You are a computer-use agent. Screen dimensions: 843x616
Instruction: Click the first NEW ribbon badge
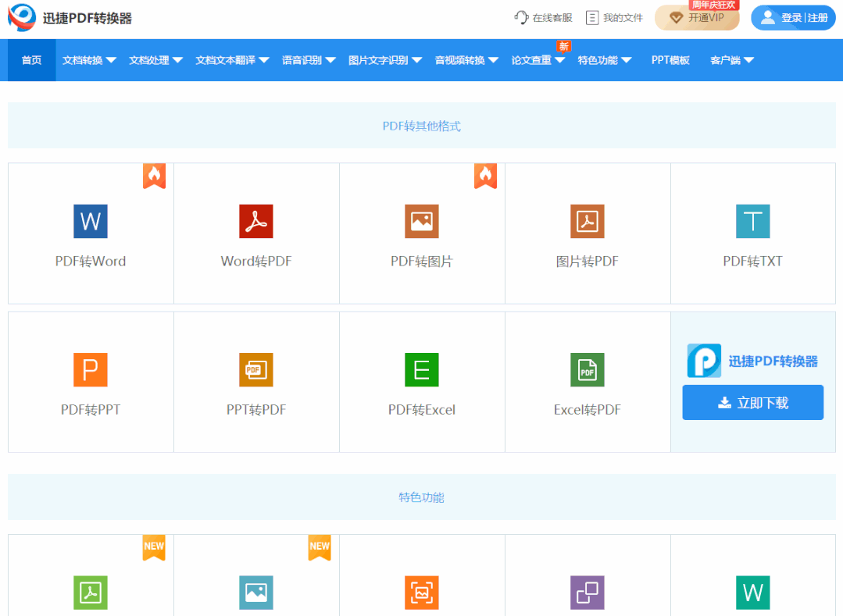click(x=154, y=548)
